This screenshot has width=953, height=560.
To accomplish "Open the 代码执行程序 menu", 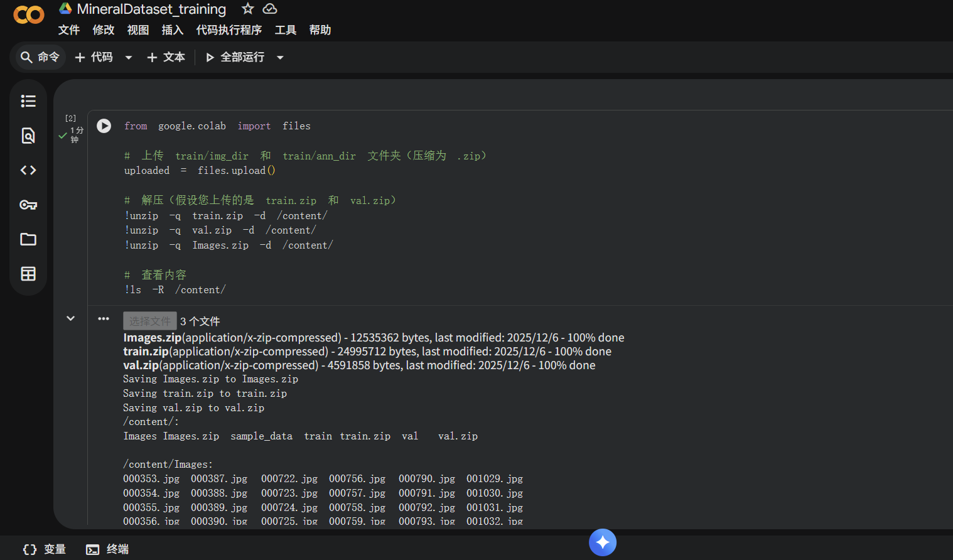I will tap(229, 30).
